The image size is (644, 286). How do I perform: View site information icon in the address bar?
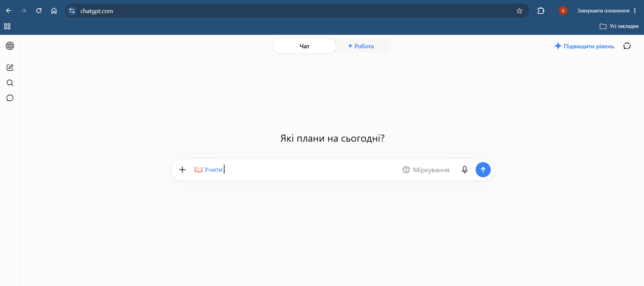point(72,11)
